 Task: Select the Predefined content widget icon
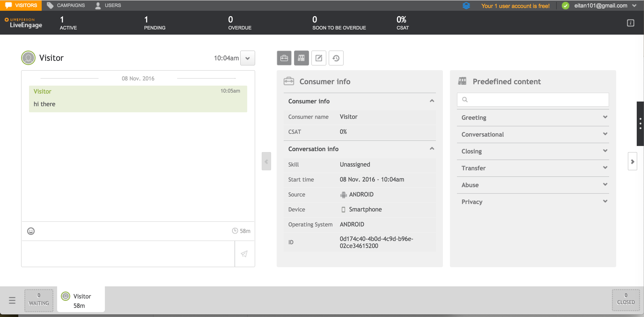[301, 58]
